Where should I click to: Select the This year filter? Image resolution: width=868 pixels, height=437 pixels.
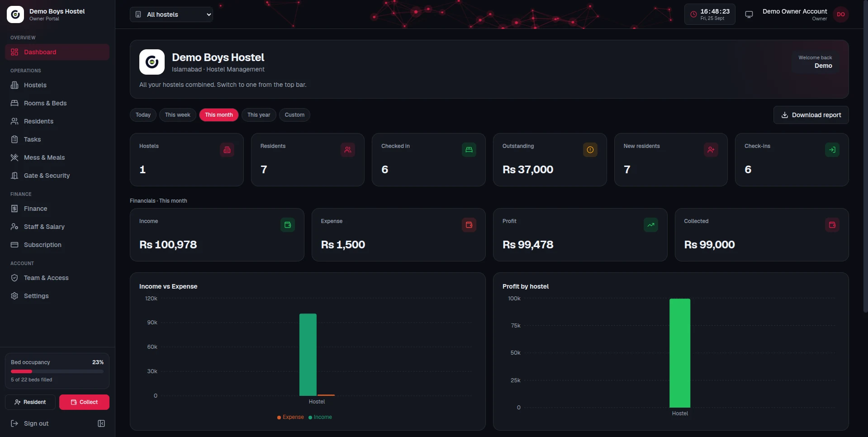259,115
